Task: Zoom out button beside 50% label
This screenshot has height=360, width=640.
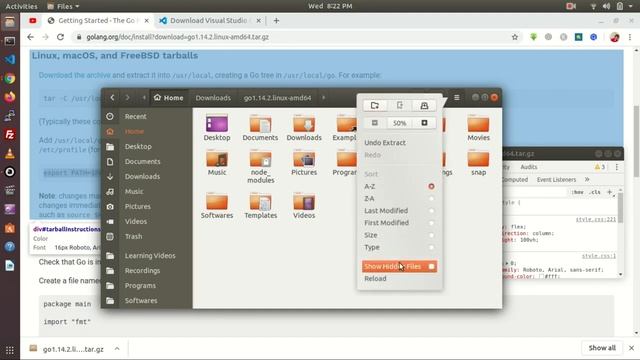Action: tap(375, 123)
